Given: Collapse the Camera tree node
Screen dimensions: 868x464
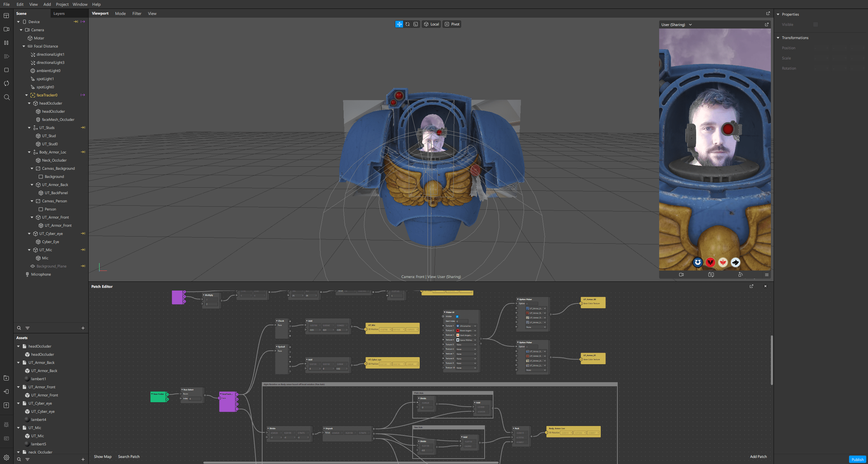Looking at the screenshot, I should (21, 30).
